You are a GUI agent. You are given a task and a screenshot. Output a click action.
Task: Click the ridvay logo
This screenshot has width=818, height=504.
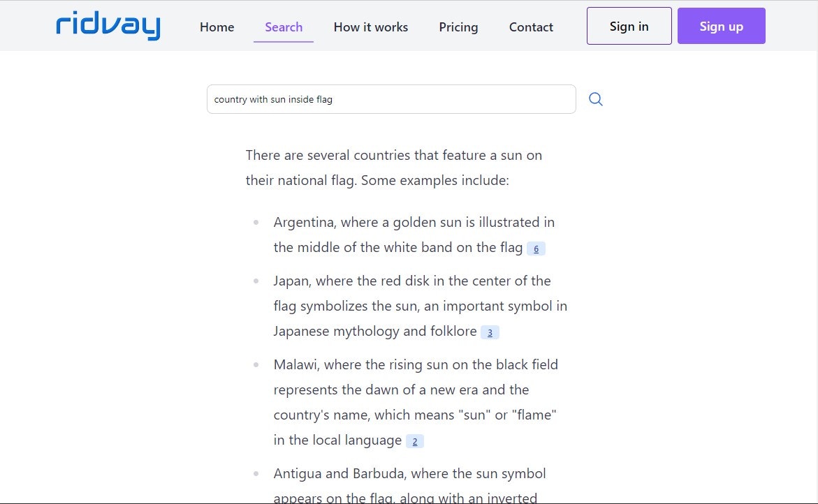[108, 26]
